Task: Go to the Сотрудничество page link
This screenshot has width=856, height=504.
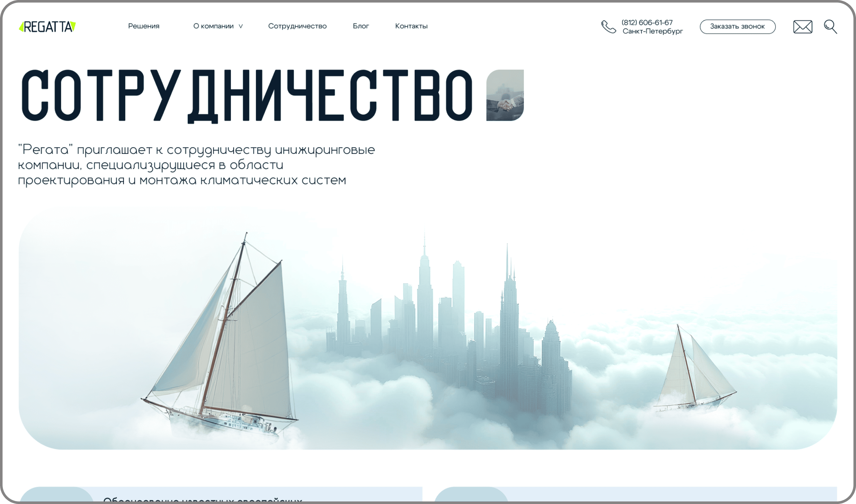Action: point(297,26)
